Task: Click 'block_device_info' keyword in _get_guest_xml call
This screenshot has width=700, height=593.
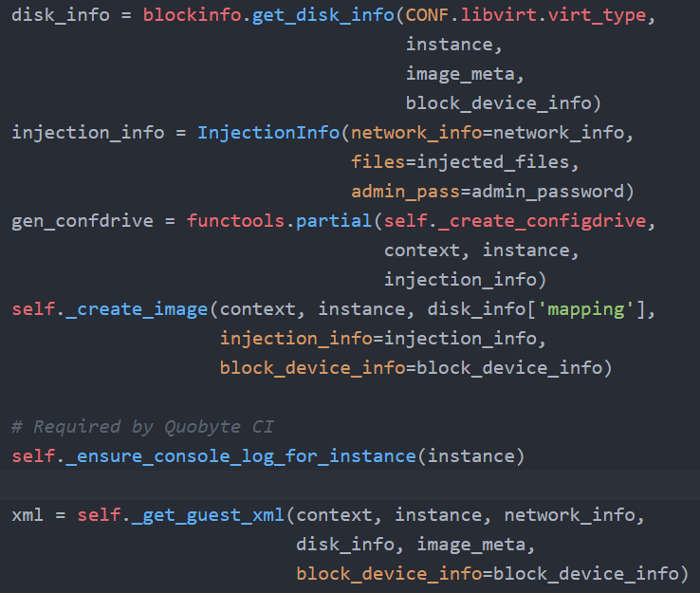Action: 389,575
